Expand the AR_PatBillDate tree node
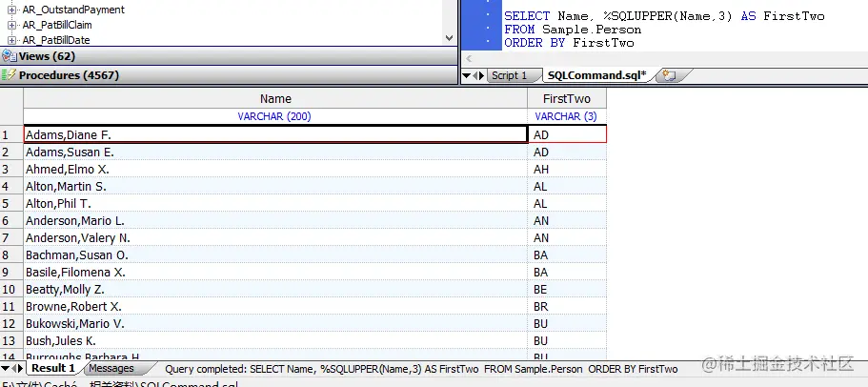The width and height of the screenshot is (868, 387). pyautogui.click(x=11, y=40)
